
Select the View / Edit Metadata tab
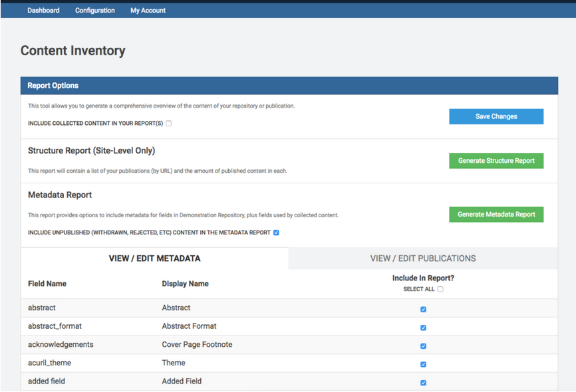tap(155, 258)
